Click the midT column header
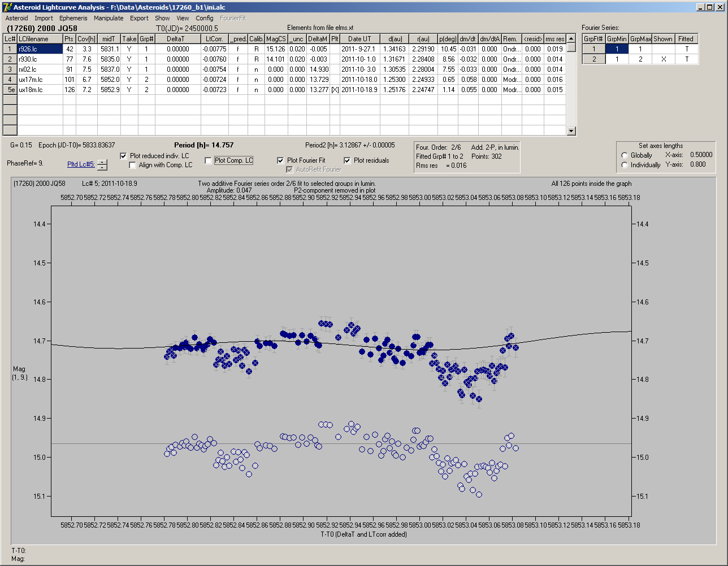This screenshot has width=728, height=566. pos(109,39)
